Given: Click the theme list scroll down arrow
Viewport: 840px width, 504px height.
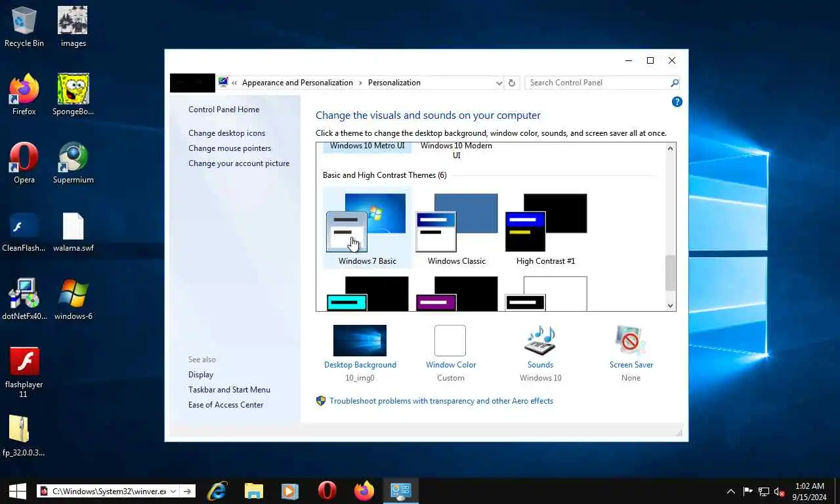Looking at the screenshot, I should (670, 305).
